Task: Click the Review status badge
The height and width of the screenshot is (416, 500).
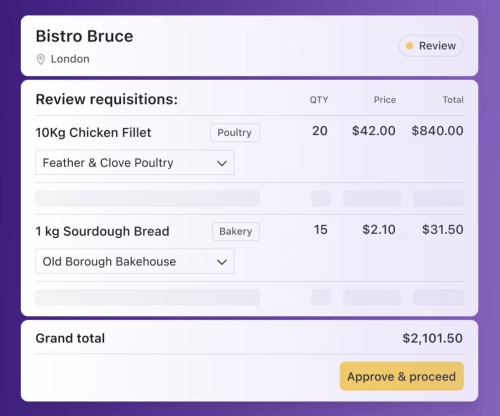Action: click(x=431, y=46)
